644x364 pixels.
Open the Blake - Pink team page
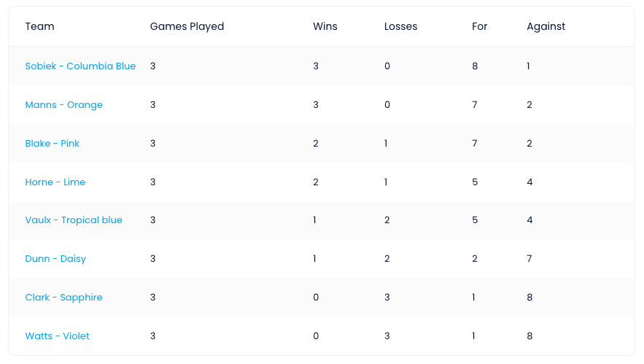[53, 144]
